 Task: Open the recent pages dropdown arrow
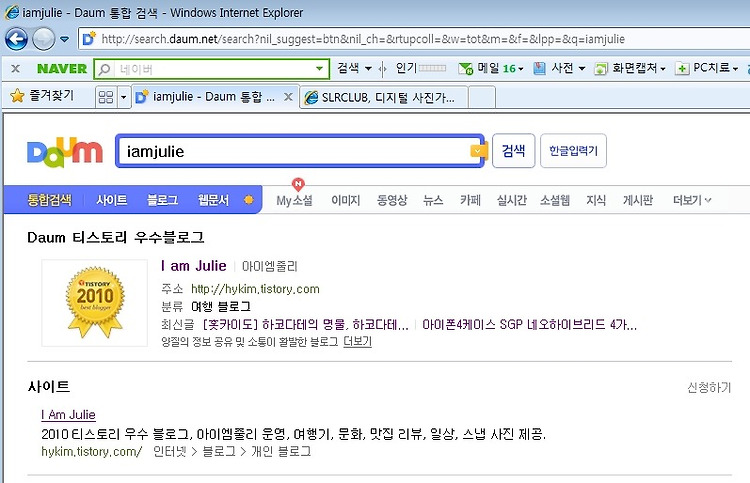tap(64, 39)
